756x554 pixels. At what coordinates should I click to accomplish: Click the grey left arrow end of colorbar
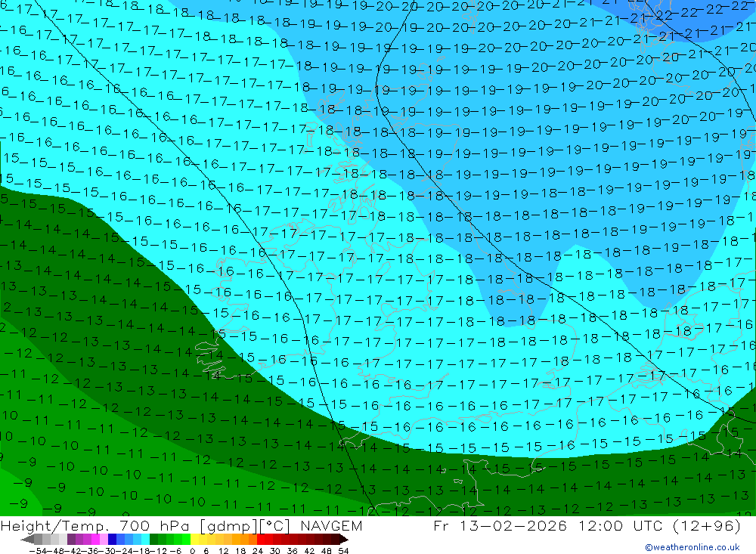click(27, 540)
